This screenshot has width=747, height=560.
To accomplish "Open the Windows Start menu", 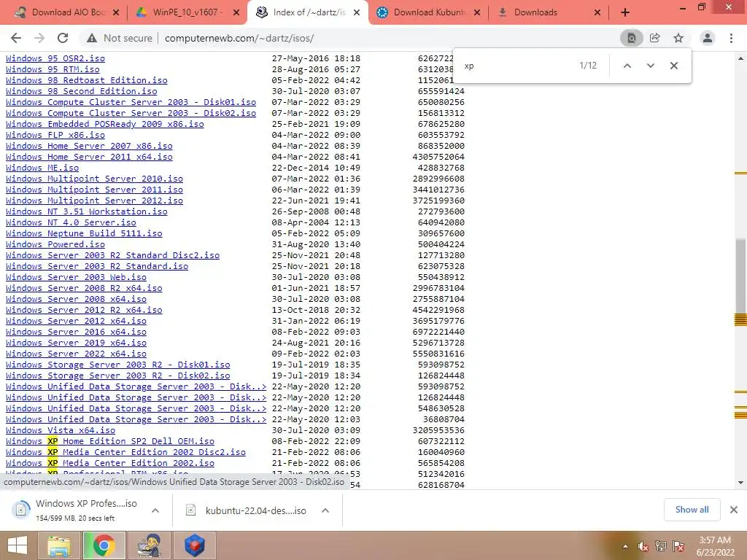I will click(18, 545).
